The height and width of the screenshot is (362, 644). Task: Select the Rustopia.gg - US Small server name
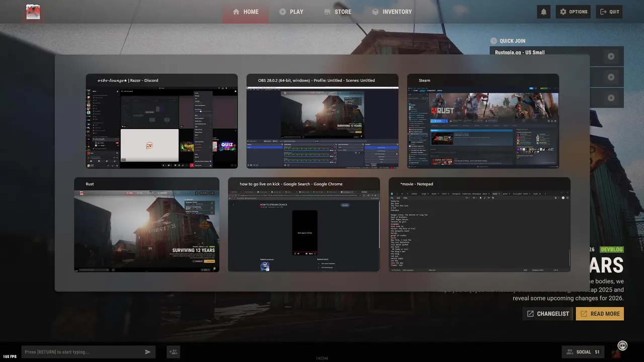click(x=520, y=52)
